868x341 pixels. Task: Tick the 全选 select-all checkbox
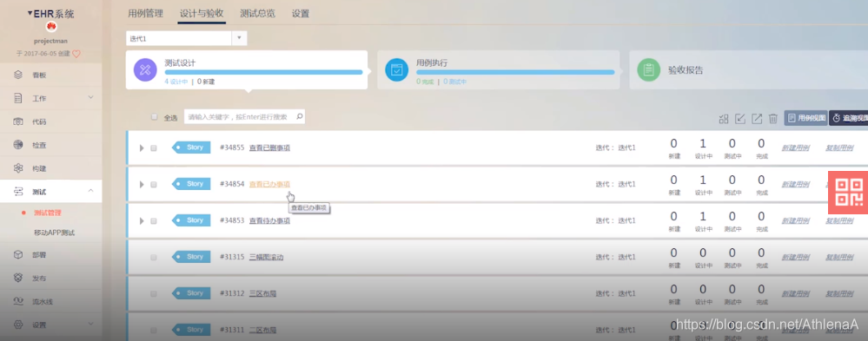pyautogui.click(x=154, y=117)
